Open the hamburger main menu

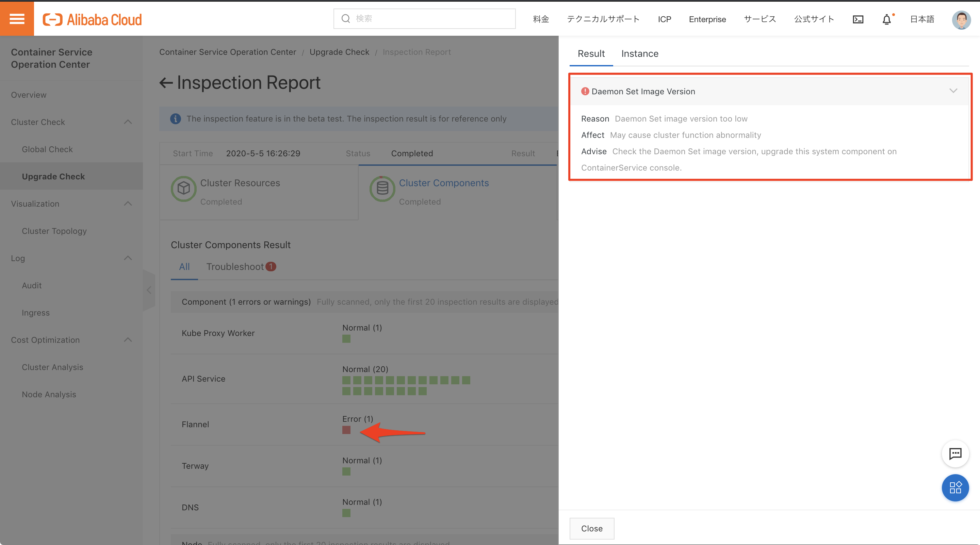17,18
